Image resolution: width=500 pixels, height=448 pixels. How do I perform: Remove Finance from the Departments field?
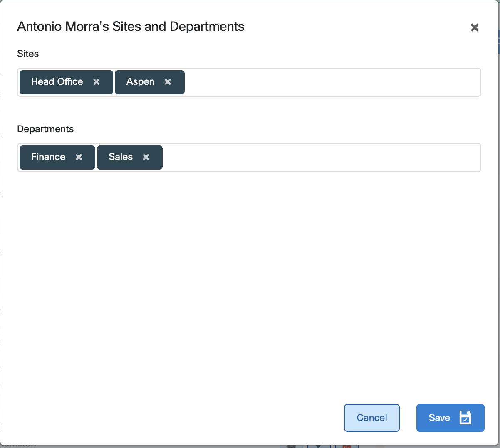79,157
